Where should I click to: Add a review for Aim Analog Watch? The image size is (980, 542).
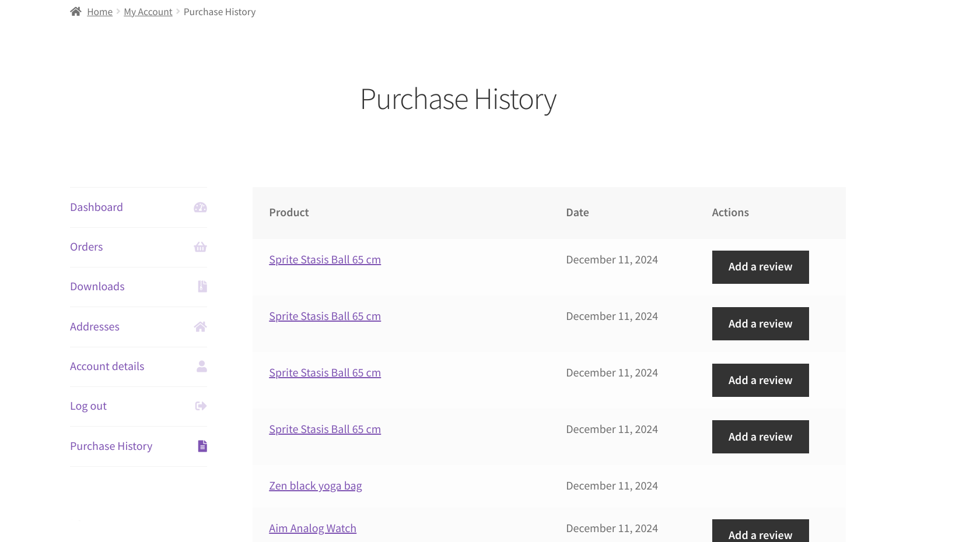(x=761, y=531)
